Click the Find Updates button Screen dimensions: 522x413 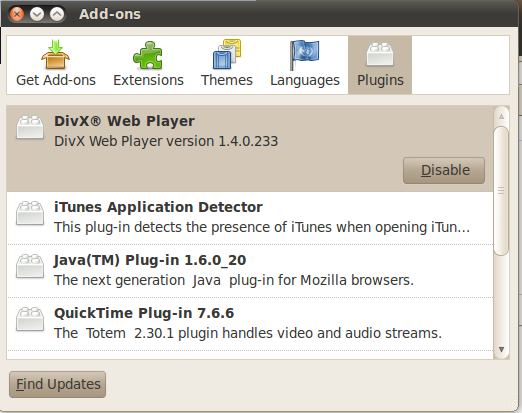[58, 384]
